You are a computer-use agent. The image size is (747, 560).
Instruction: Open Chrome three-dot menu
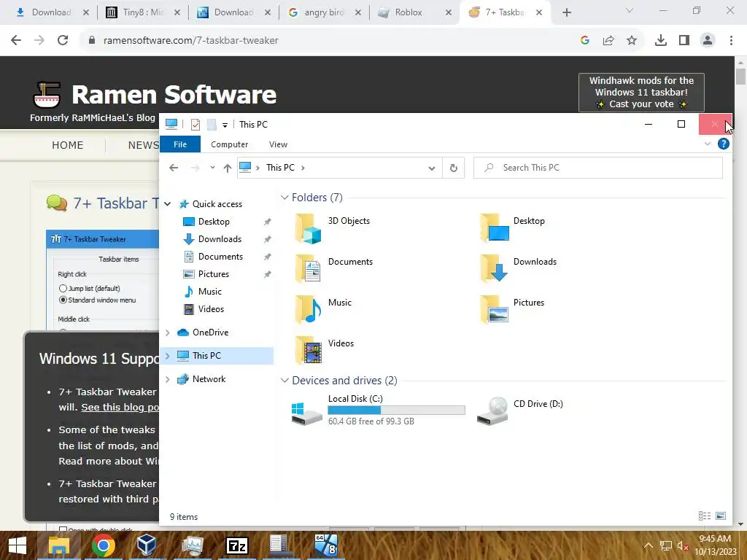click(x=731, y=41)
